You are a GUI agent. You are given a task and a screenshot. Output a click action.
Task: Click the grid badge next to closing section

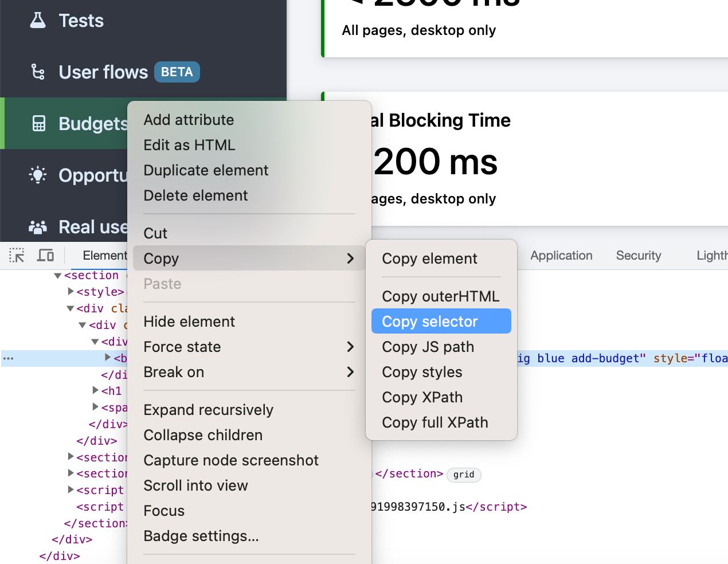pos(464,475)
